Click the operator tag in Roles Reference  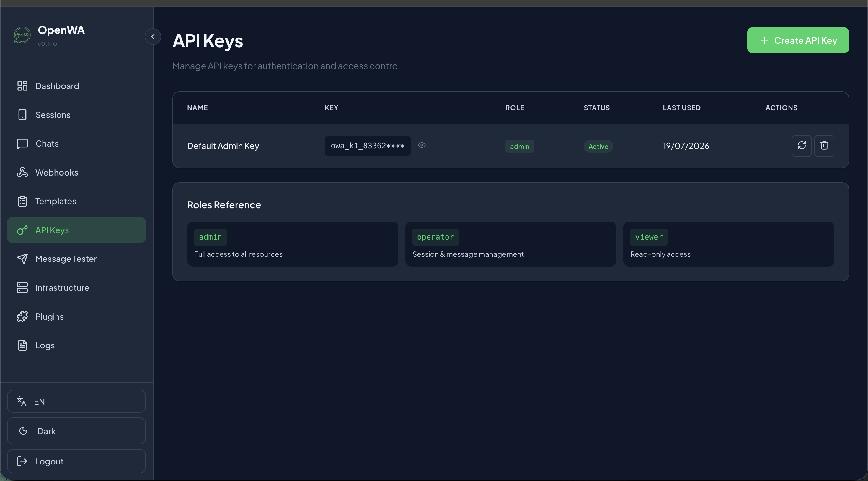435,237
